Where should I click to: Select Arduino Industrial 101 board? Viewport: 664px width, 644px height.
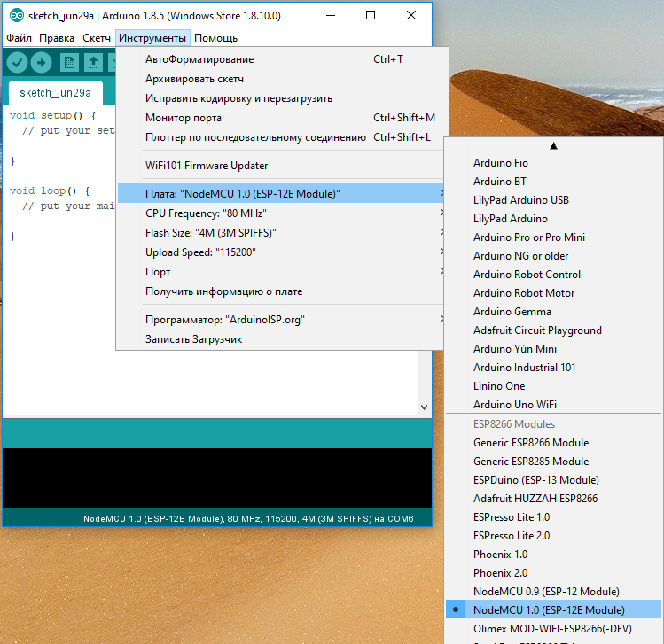click(x=553, y=368)
